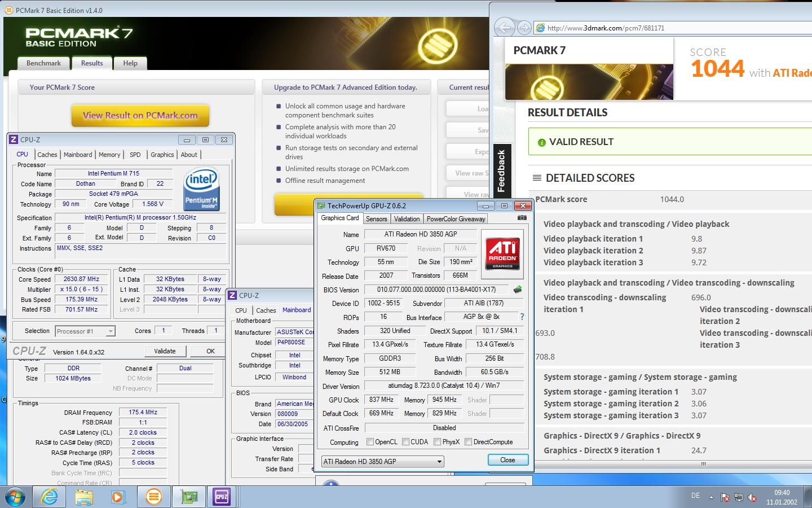Open Windows Media Player from taskbar
The width and height of the screenshot is (812, 508).
point(118,497)
